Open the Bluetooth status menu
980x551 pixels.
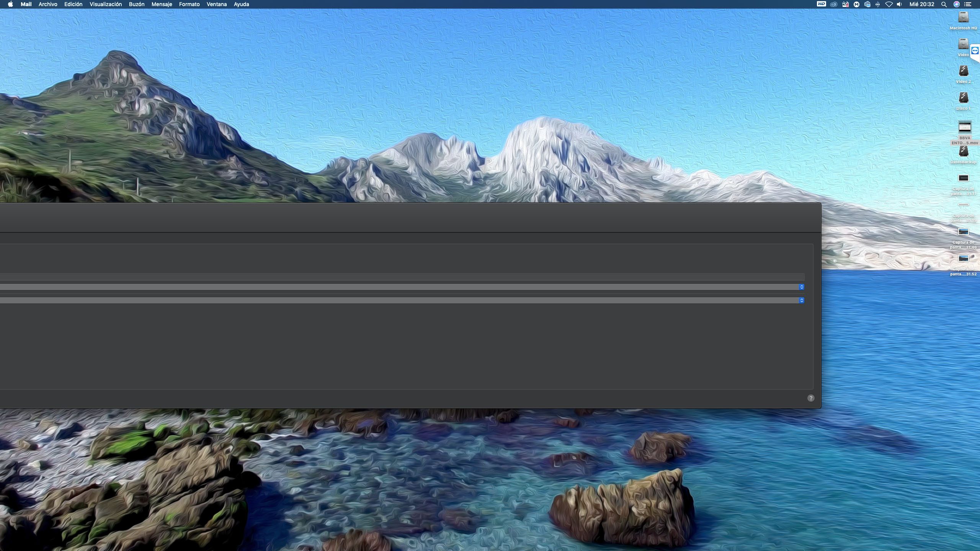(x=877, y=4)
